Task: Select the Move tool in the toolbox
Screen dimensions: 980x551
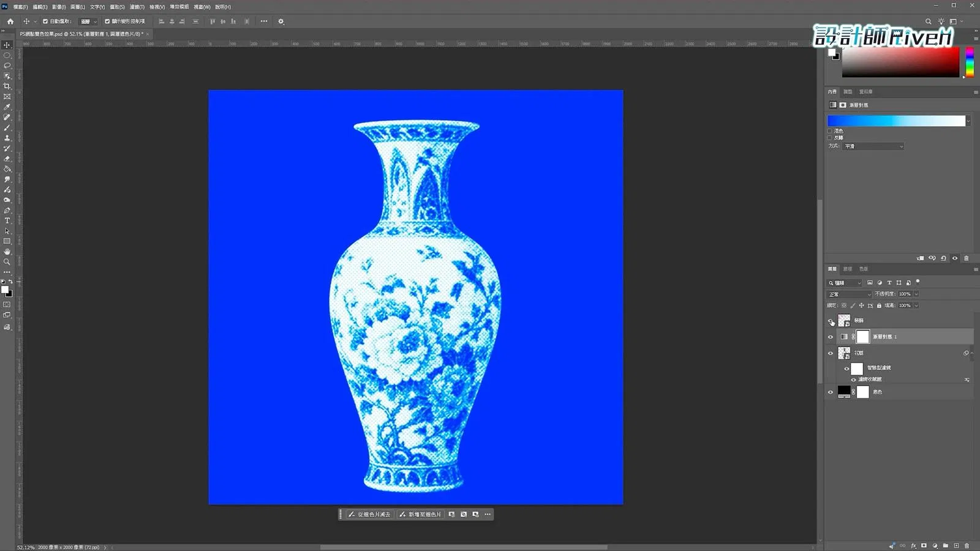Action: [7, 45]
